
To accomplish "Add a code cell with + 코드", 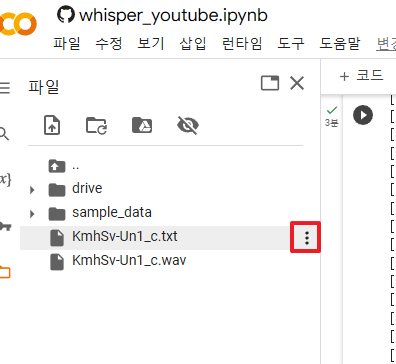I will [362, 76].
